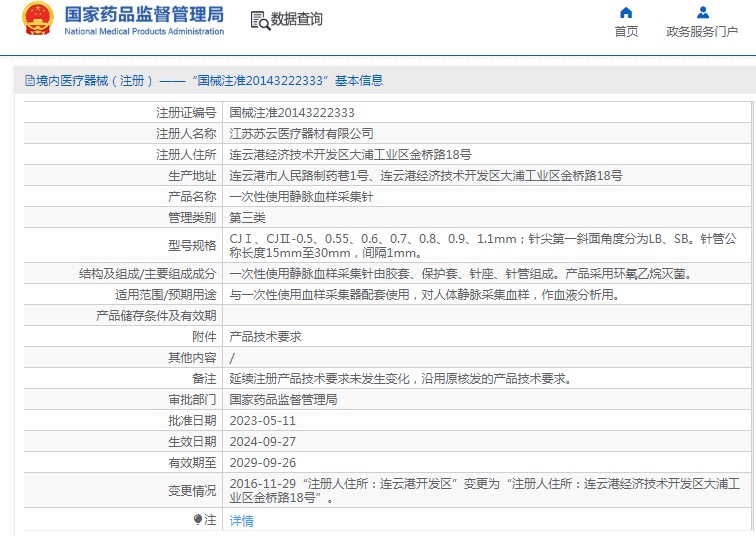This screenshot has height=536, width=756.
Task: Open the 数据查询 search icon
Action: click(x=260, y=20)
